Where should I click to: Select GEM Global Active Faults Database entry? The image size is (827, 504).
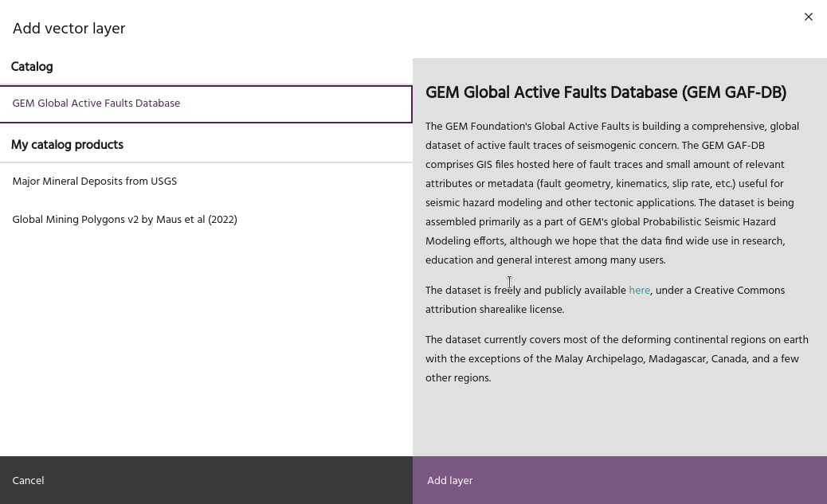click(x=206, y=104)
